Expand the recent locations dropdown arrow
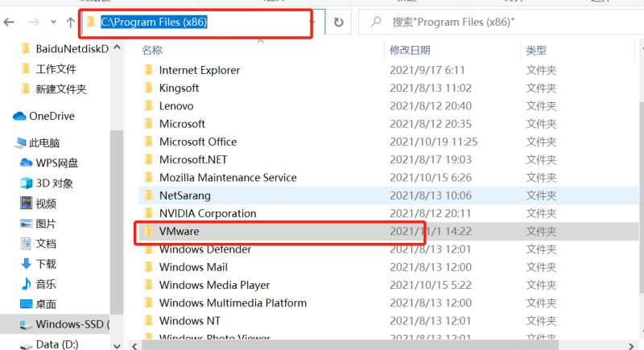 [53, 23]
